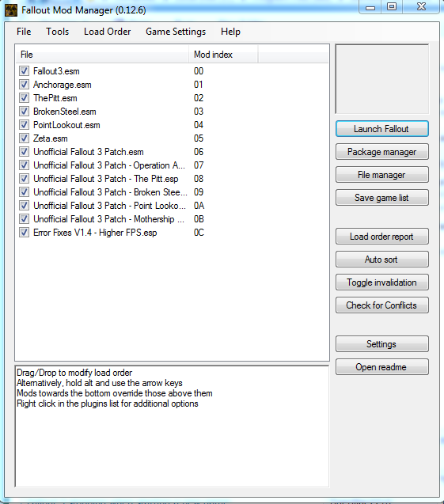This screenshot has width=444, height=504.
Task: Click the Auto sort button
Action: [382, 260]
